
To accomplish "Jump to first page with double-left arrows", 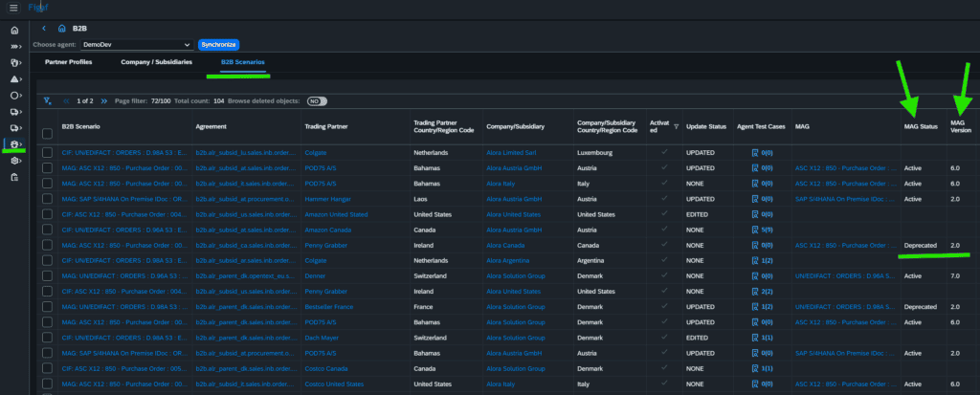I will pyautogui.click(x=66, y=100).
